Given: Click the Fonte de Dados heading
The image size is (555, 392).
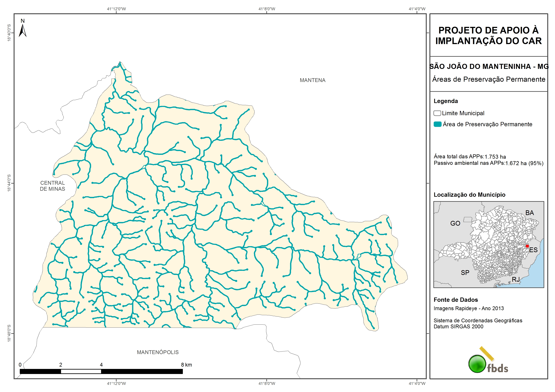Looking at the screenshot, I should (456, 300).
